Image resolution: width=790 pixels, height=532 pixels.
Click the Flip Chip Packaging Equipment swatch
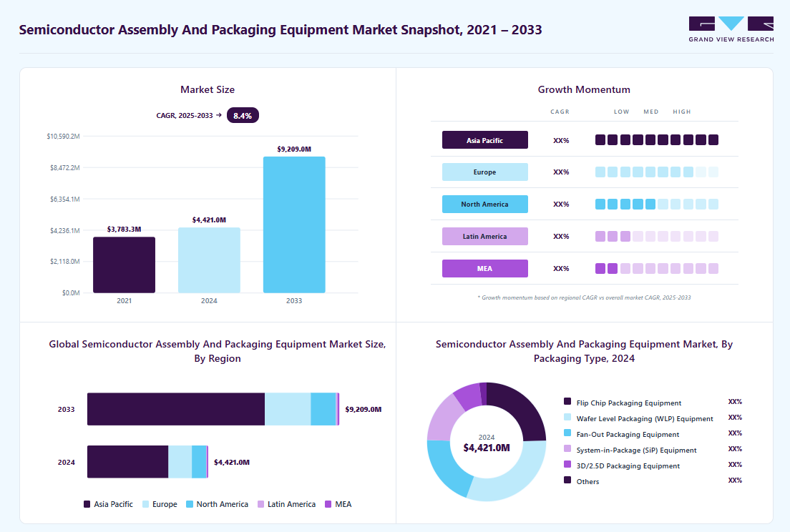567,402
